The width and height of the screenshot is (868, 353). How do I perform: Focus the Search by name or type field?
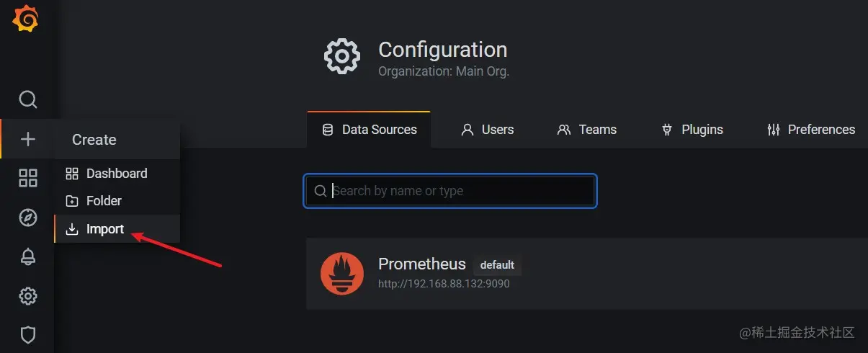[x=461, y=191]
